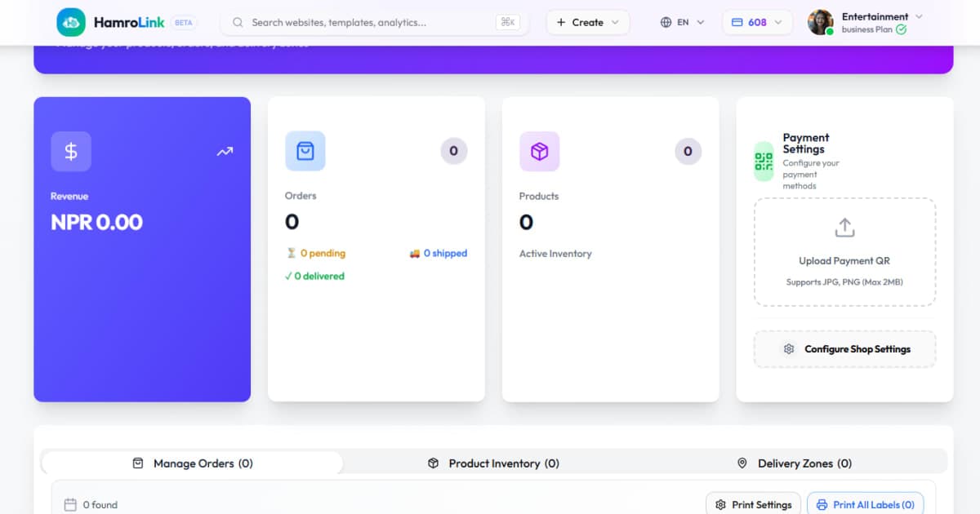The image size is (980, 514).
Task: Click the HamroLink logo icon
Action: point(71,23)
